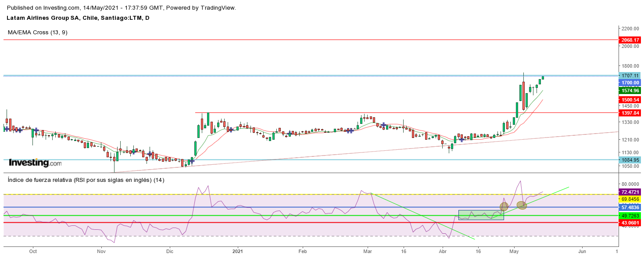Viewport: 644px width, 257px height.
Task: Click the 1707.11 price label
Action: [630, 76]
